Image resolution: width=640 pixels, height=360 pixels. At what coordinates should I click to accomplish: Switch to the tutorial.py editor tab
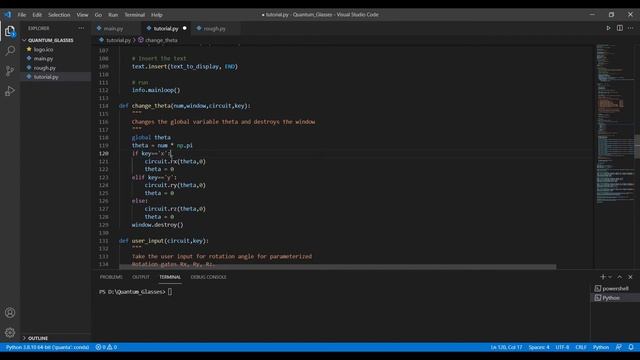tap(166, 29)
